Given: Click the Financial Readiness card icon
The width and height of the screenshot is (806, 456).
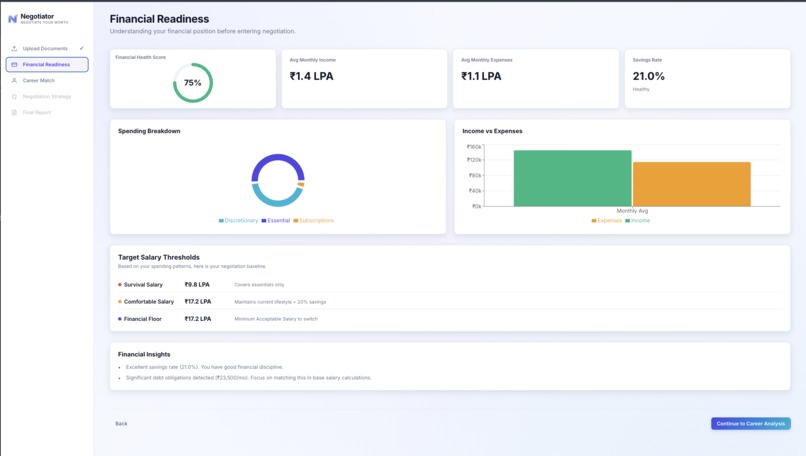Looking at the screenshot, I should (14, 64).
